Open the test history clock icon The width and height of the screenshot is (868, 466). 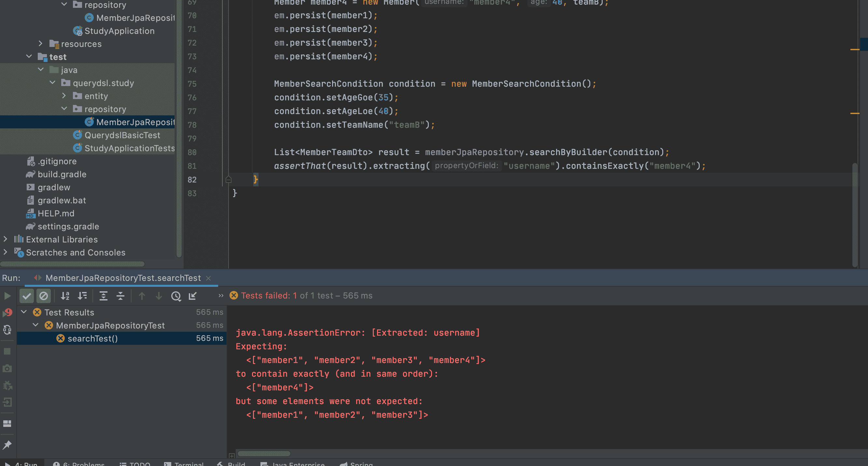[176, 296]
